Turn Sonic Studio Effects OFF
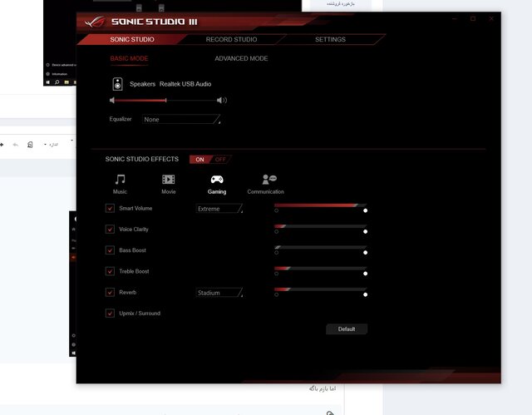This screenshot has height=415, width=532. pos(220,159)
